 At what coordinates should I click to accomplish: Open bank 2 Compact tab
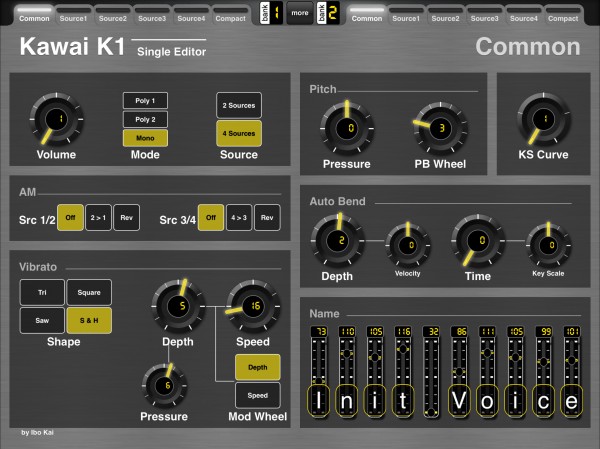point(563,15)
